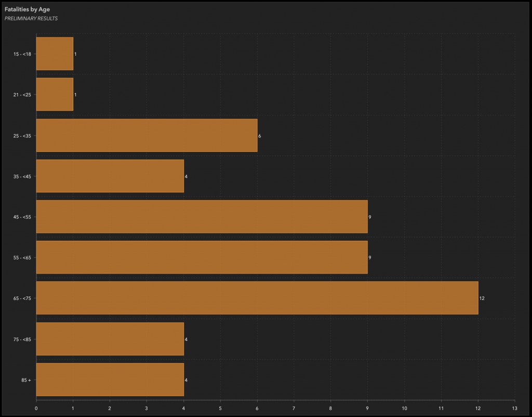This screenshot has width=532, height=417.
Task: Click the 85 + age group bar
Action: (110, 380)
